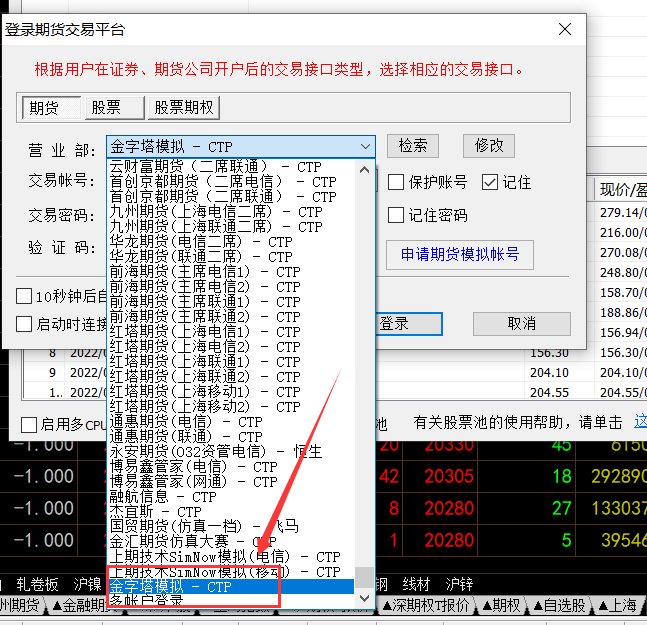This screenshot has height=625, width=647.
Task: Choose 前海期货(主席联通2) - CTP option
Action: click(230, 317)
